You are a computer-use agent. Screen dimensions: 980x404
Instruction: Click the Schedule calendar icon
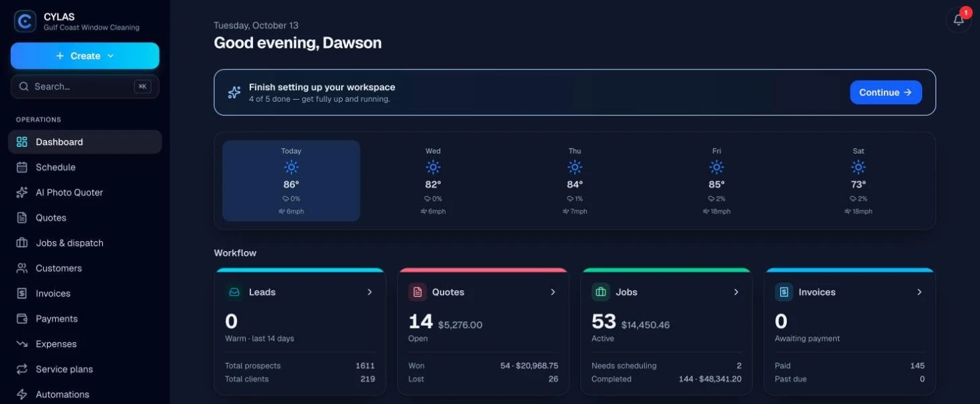(x=22, y=167)
